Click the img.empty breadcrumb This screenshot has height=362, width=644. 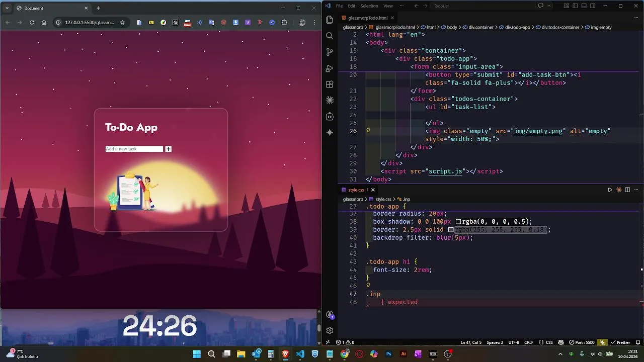(x=597, y=27)
